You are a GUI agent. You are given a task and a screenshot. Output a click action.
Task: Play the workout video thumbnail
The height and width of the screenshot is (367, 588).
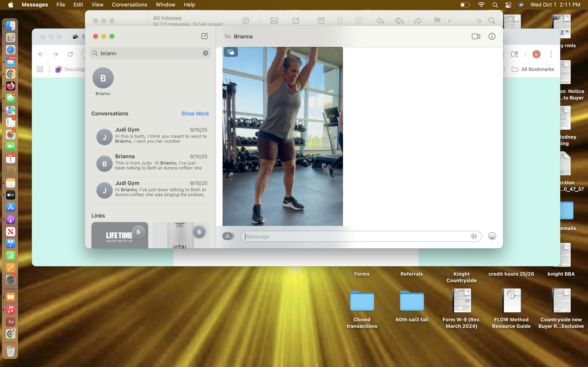(x=283, y=136)
